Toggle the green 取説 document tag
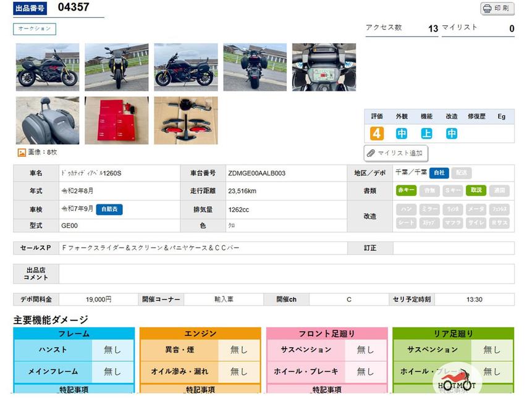The image size is (532, 415). 476,191
